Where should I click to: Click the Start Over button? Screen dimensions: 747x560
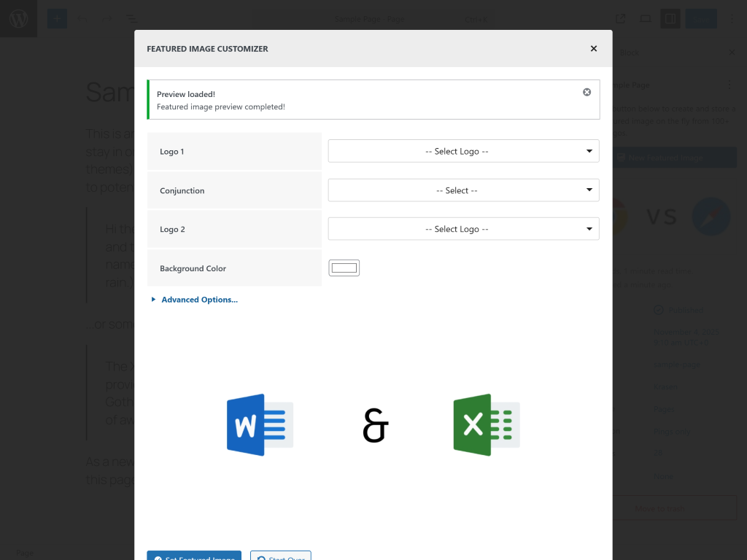point(280,556)
